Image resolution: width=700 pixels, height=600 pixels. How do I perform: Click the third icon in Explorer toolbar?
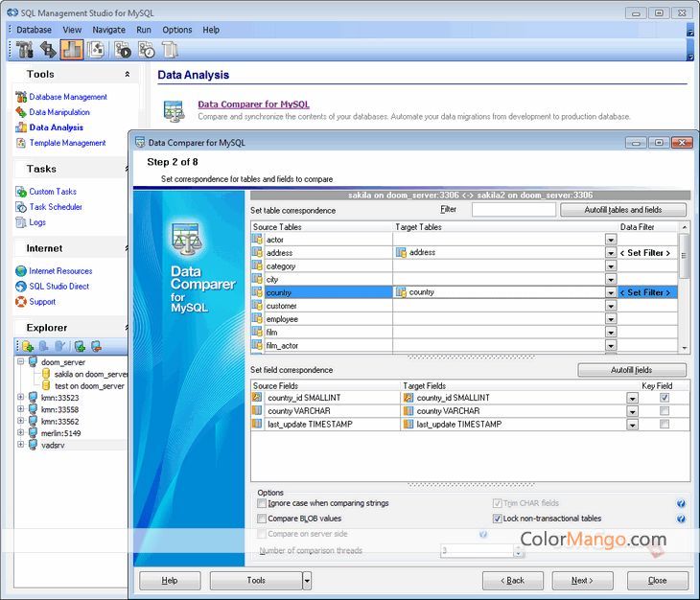coord(60,346)
